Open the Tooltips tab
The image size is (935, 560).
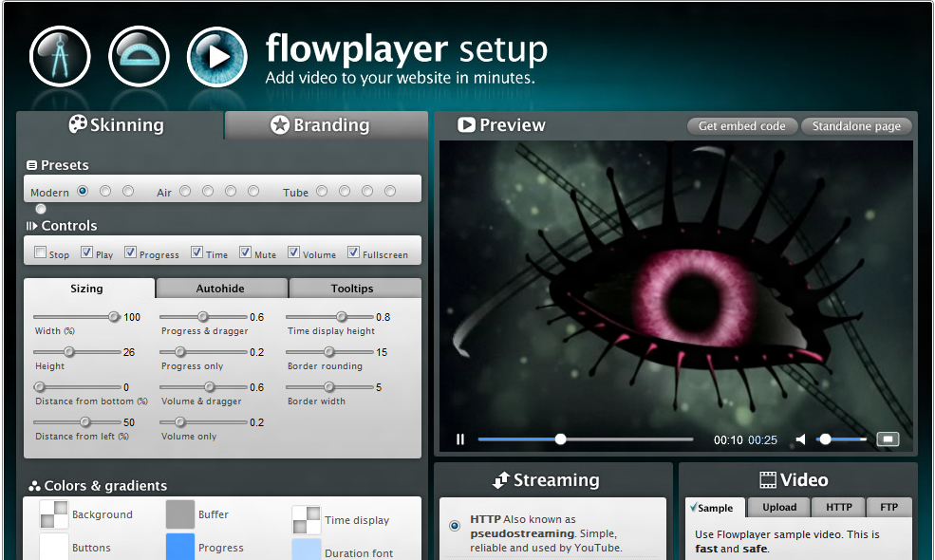click(355, 289)
